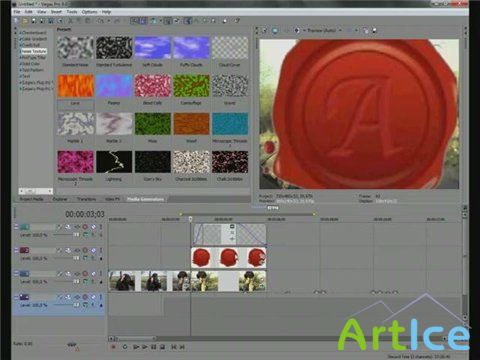480x360 pixels.
Task: Open compositing mode on the fourth track
Action: [x=86, y=305]
